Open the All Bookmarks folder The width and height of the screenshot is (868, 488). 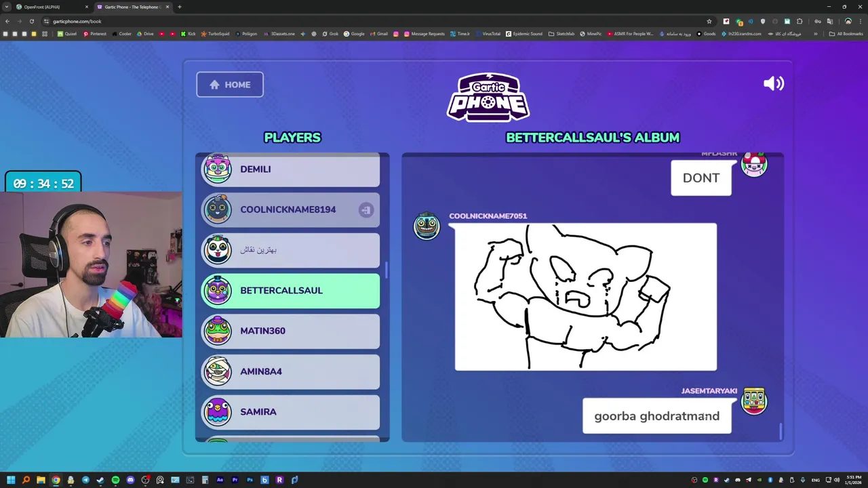[x=846, y=33]
